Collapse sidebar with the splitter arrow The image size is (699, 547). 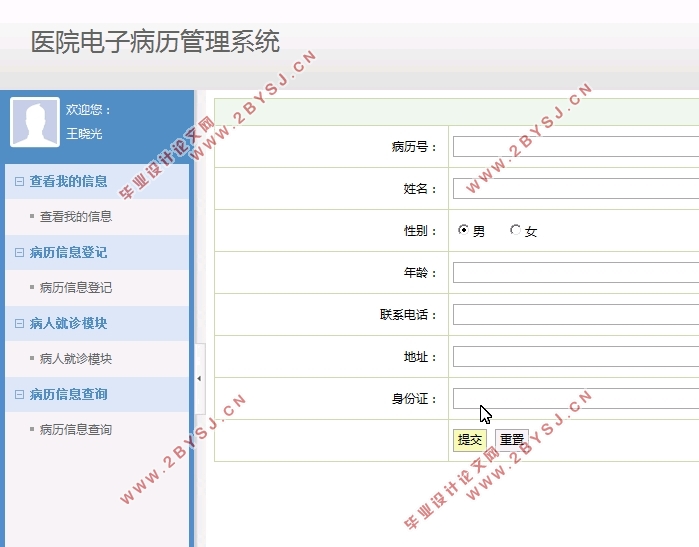click(x=199, y=378)
